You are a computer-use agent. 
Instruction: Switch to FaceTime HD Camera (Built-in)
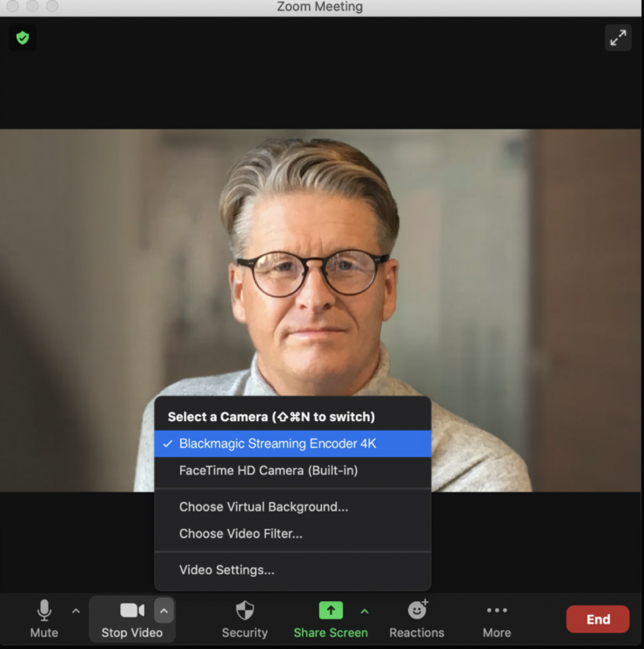[268, 471]
